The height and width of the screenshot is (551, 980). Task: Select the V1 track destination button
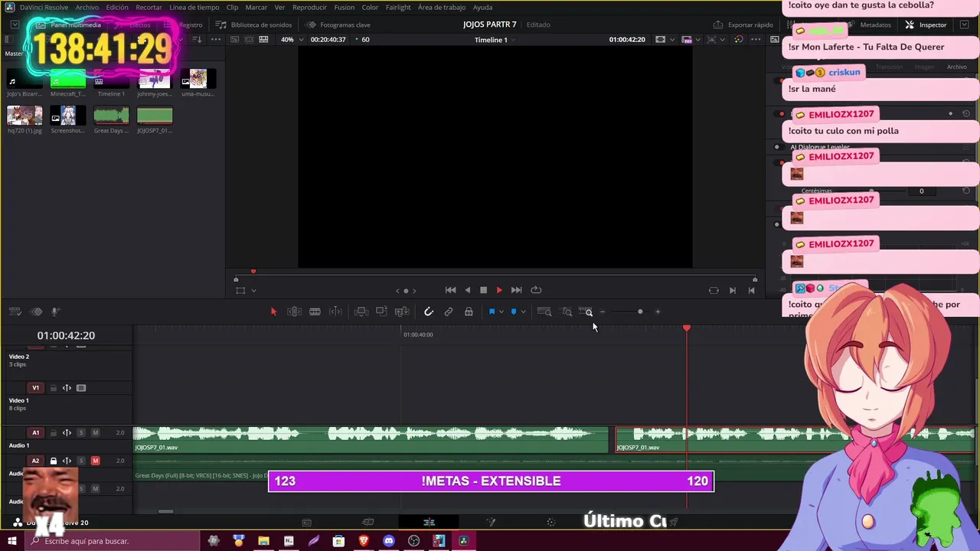(x=35, y=388)
